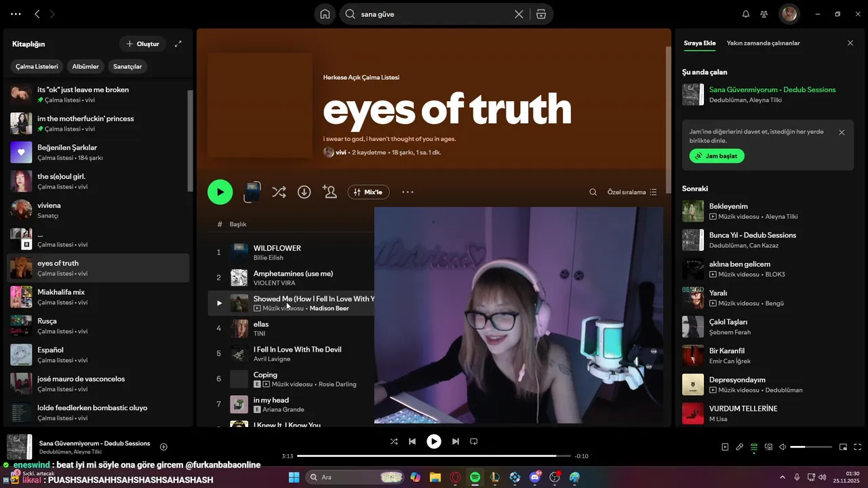Open notifications bell icon
The height and width of the screenshot is (488, 868).
[x=746, y=14]
